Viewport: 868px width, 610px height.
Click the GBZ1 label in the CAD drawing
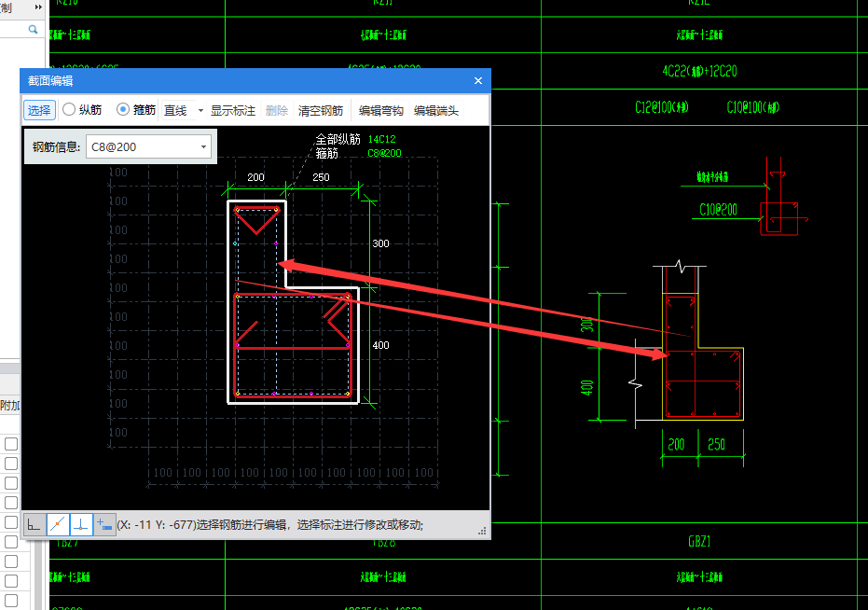pos(699,541)
